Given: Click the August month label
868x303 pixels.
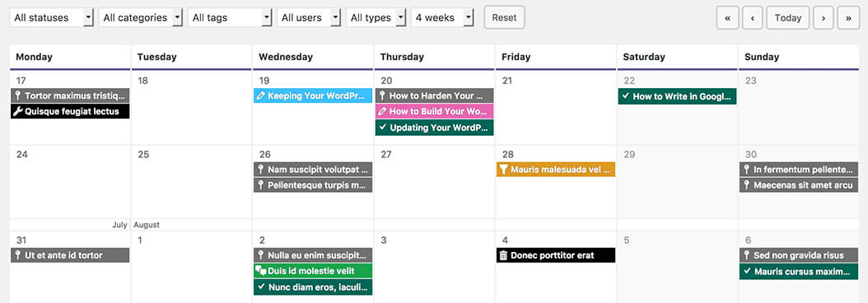Looking at the screenshot, I should point(147,225).
